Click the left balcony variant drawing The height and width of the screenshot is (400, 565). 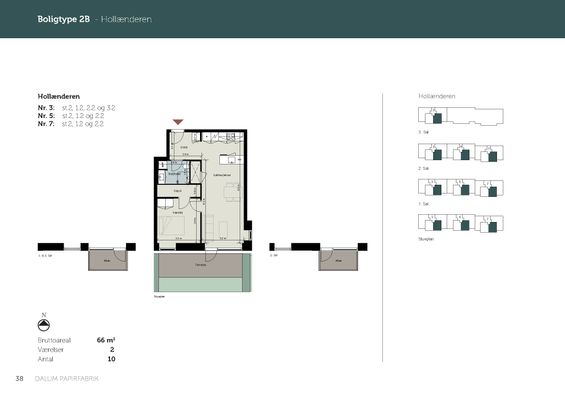pos(87,257)
